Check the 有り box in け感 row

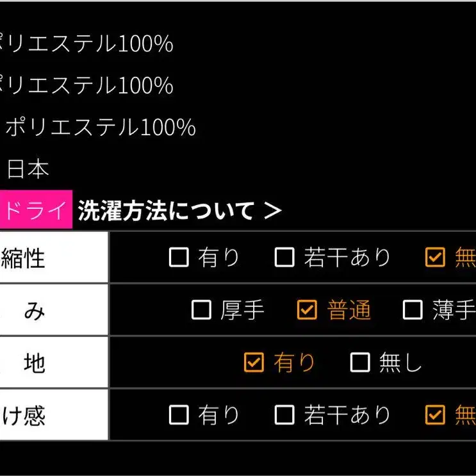179,414
